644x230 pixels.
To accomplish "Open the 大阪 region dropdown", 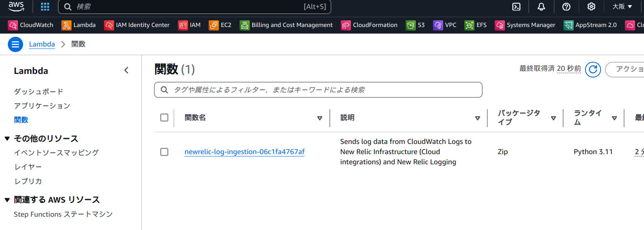I will tap(622, 7).
